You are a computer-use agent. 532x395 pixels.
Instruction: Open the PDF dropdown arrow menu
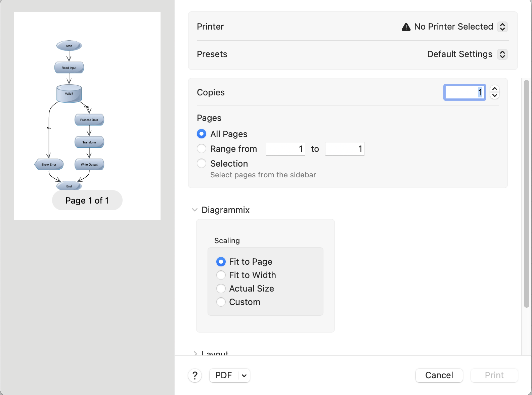pyautogui.click(x=244, y=376)
